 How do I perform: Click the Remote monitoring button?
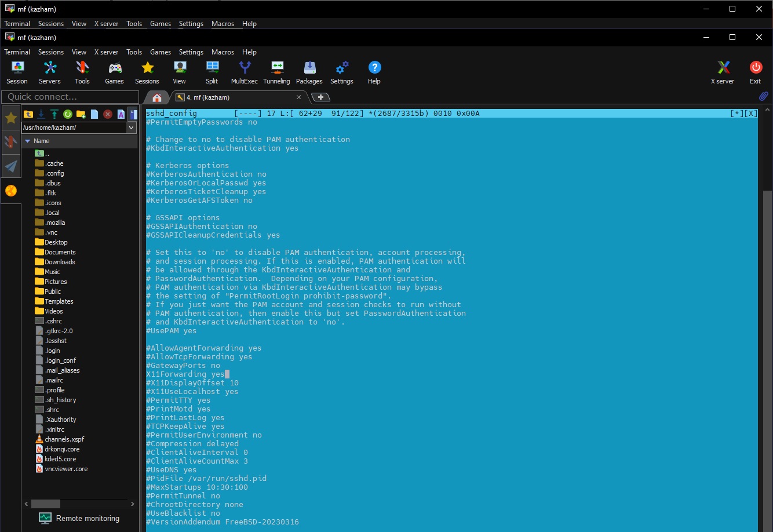click(79, 518)
